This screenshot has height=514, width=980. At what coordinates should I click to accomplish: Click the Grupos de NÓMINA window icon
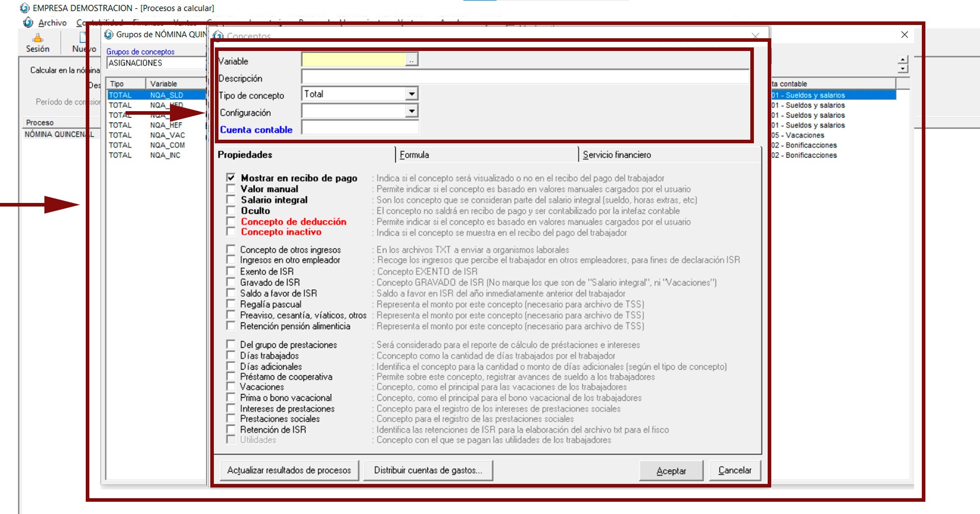click(109, 35)
